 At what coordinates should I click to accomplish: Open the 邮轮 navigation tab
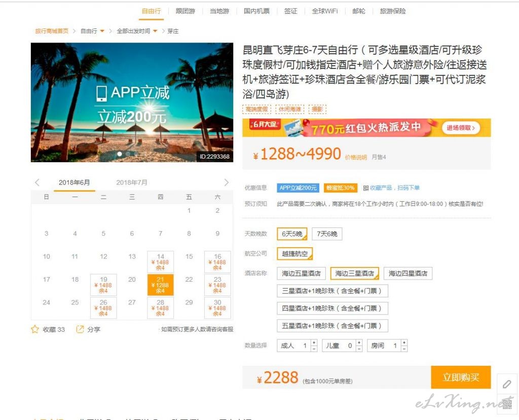[x=358, y=11]
